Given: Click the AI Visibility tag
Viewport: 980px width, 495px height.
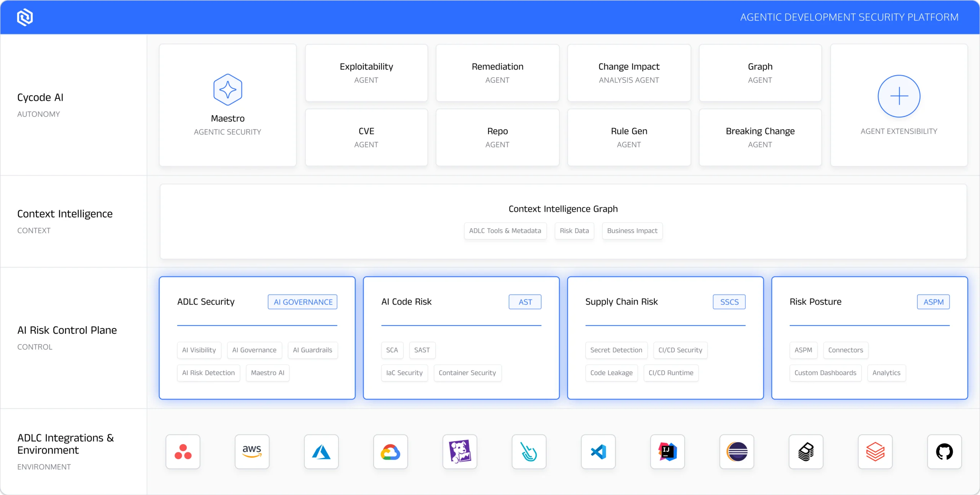Looking at the screenshot, I should (x=199, y=350).
